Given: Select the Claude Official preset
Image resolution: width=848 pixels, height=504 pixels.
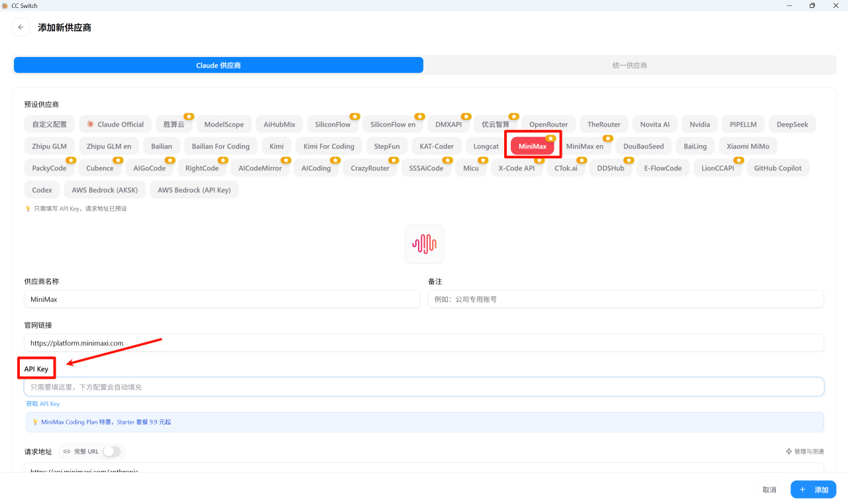Looking at the screenshot, I should tap(115, 125).
